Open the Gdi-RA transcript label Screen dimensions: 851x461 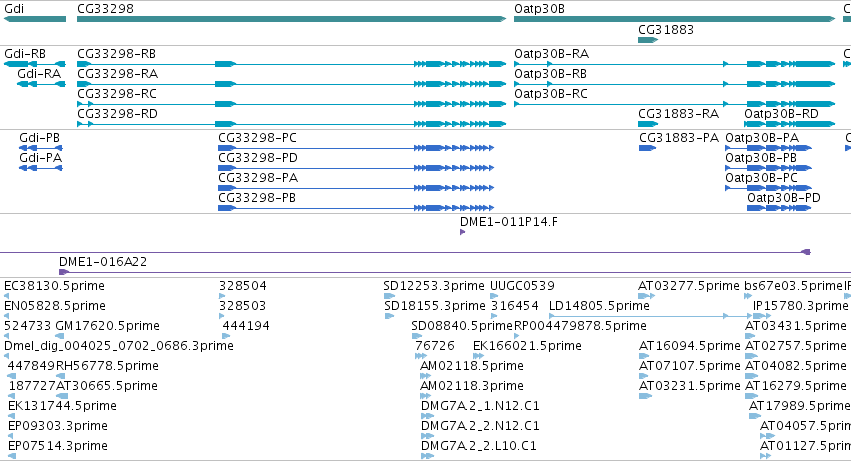click(39, 74)
